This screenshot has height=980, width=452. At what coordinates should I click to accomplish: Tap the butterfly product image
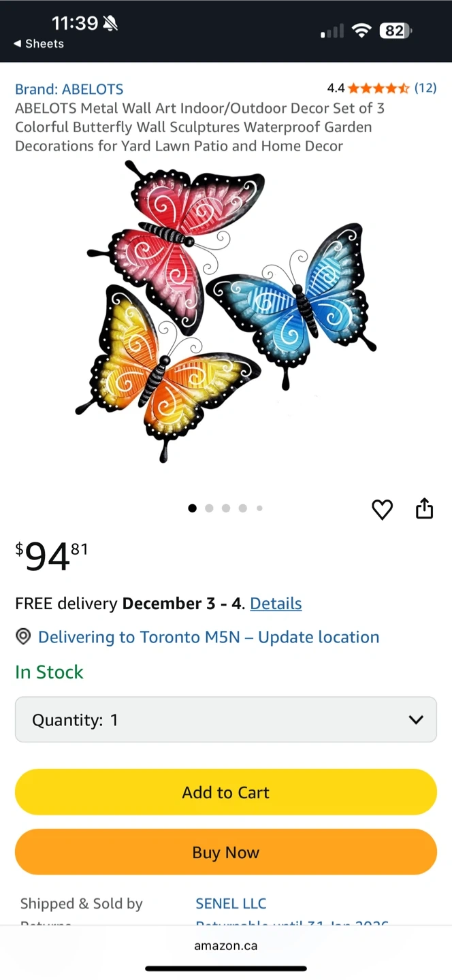226,312
